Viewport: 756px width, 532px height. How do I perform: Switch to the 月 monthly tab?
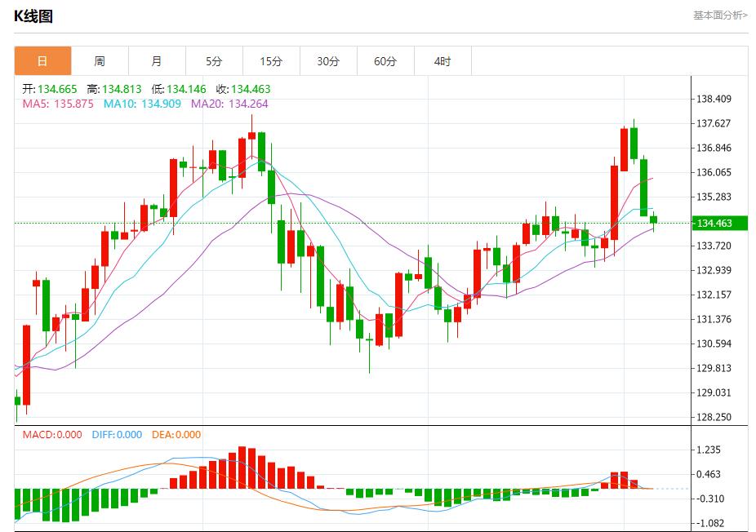pyautogui.click(x=158, y=61)
